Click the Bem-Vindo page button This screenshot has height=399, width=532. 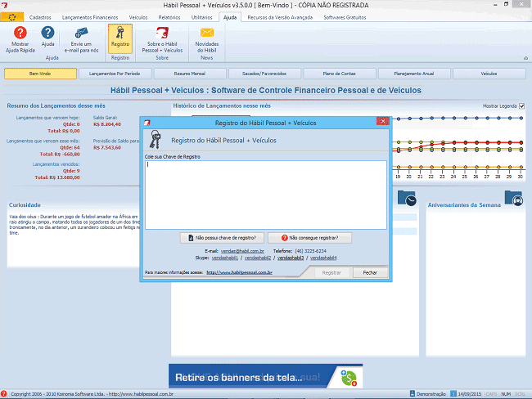[x=40, y=74]
